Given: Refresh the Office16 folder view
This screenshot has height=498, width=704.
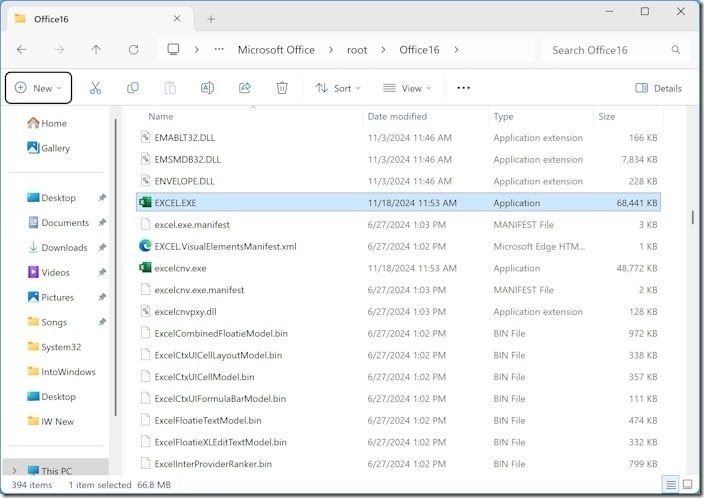Looking at the screenshot, I should [x=133, y=50].
